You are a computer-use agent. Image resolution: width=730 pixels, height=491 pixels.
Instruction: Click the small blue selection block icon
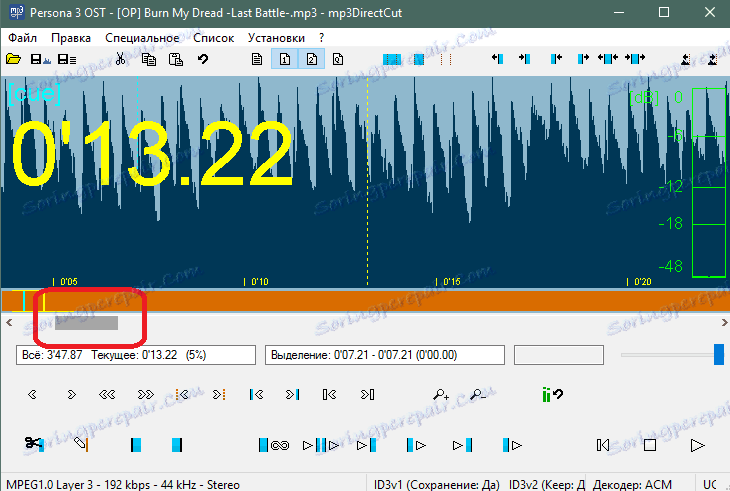coord(419,59)
